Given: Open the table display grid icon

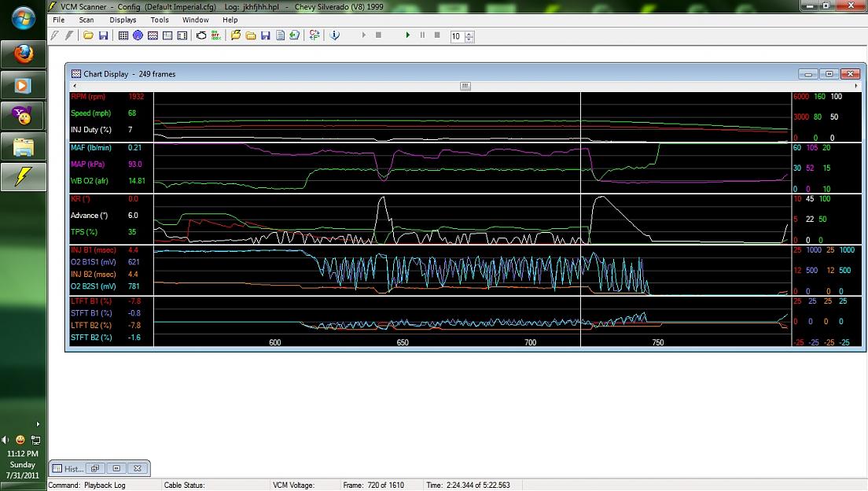Looking at the screenshot, I should (x=123, y=35).
